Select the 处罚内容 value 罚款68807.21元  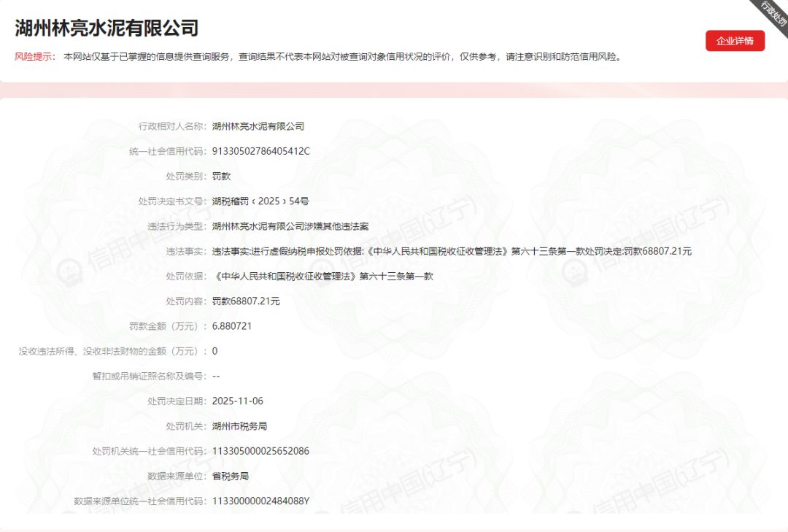click(246, 301)
